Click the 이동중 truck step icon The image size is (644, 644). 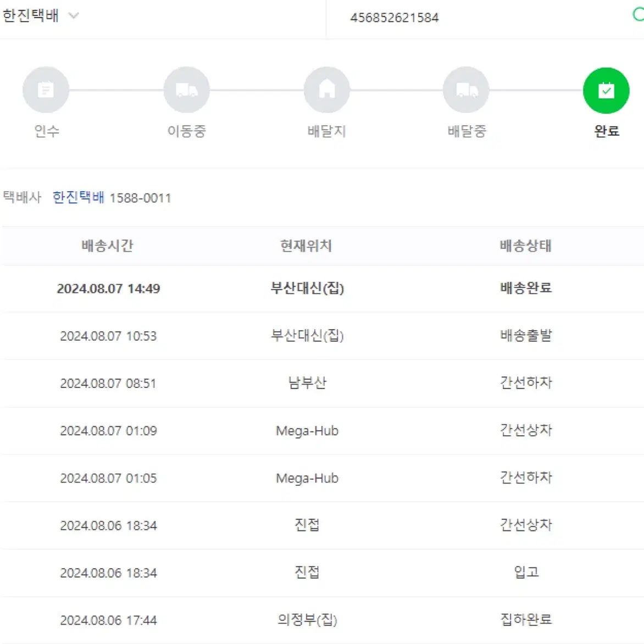pyautogui.click(x=186, y=90)
